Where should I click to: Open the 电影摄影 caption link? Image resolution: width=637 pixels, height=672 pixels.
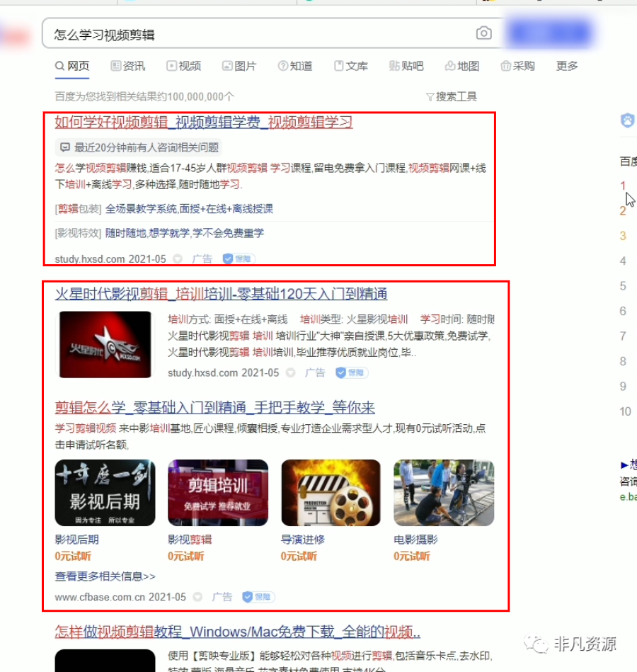point(415,540)
